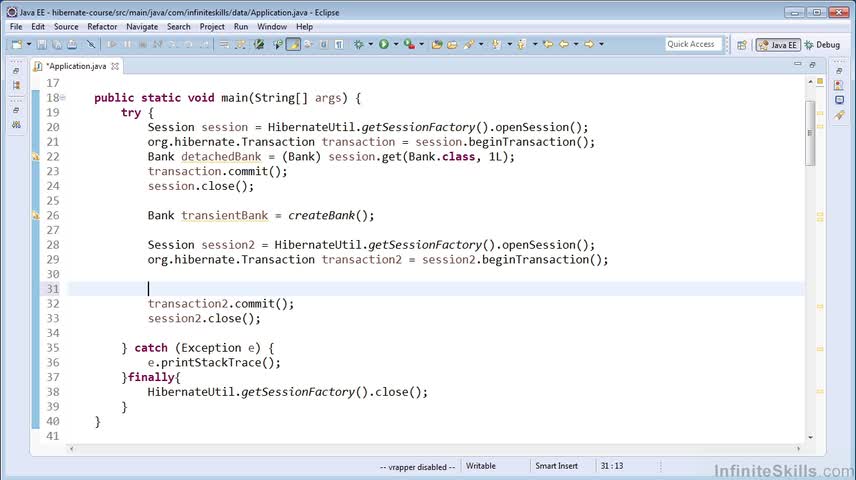Click the Suspend debug icon
Viewport: 856px width, 480px height.
pos(127,44)
